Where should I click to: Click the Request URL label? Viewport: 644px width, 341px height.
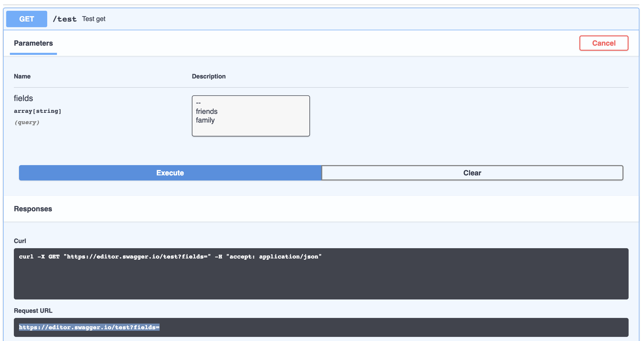[x=33, y=310]
